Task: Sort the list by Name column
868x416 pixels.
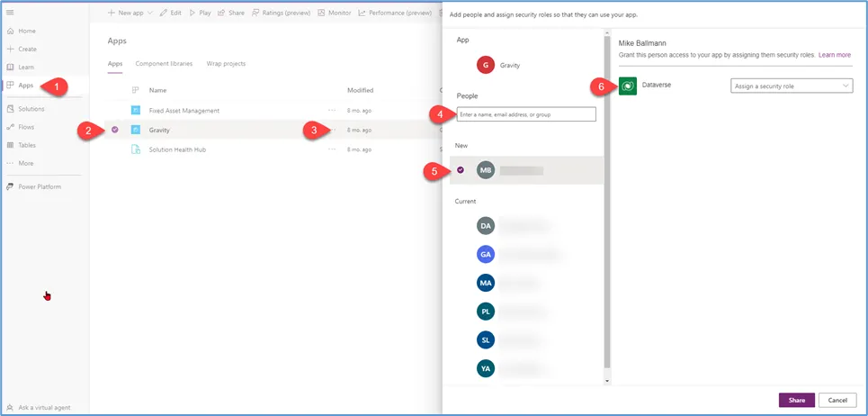Action: click(157, 90)
